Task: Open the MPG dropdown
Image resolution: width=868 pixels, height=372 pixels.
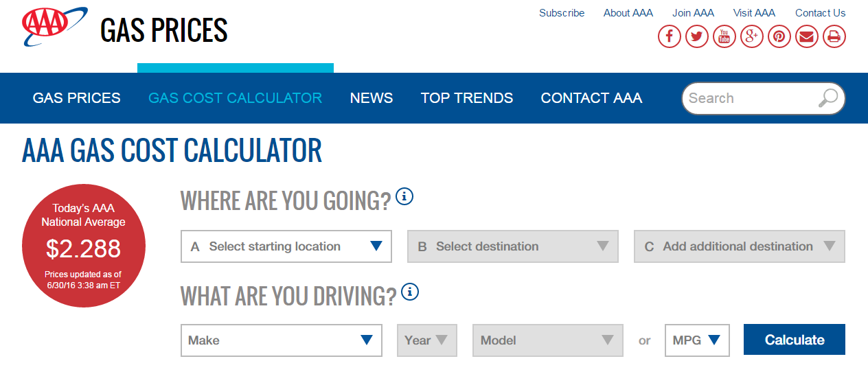Action: point(697,340)
